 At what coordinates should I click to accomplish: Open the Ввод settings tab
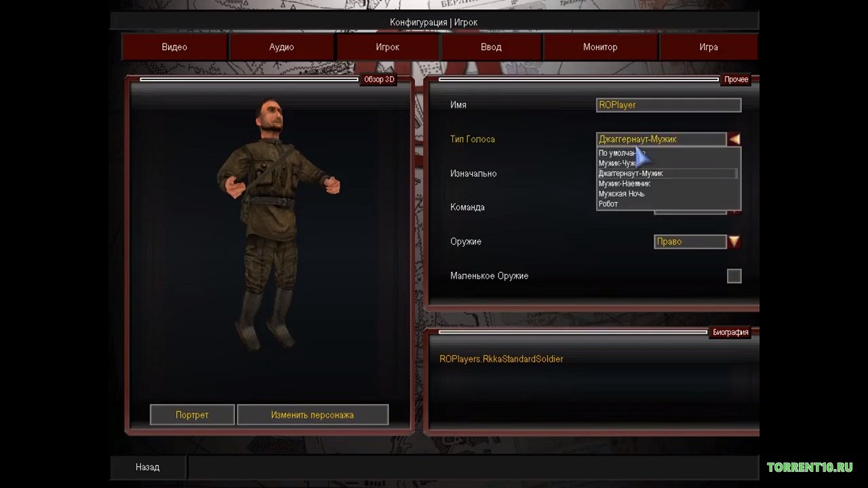point(491,47)
